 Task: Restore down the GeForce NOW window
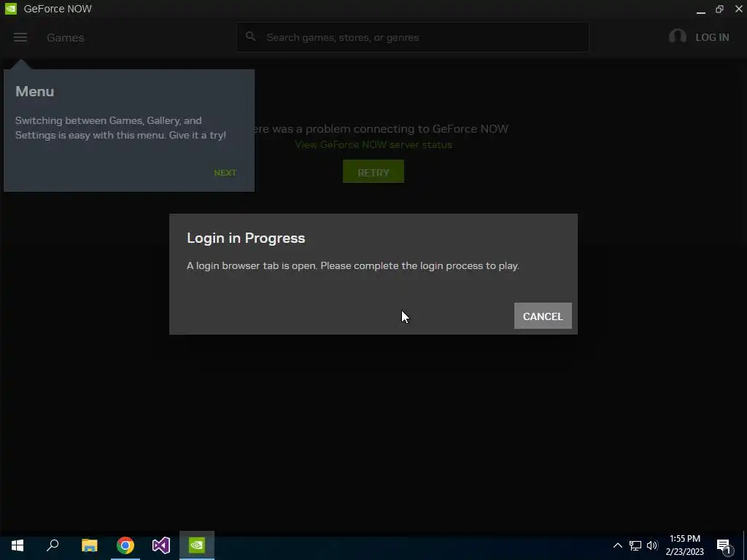click(719, 9)
